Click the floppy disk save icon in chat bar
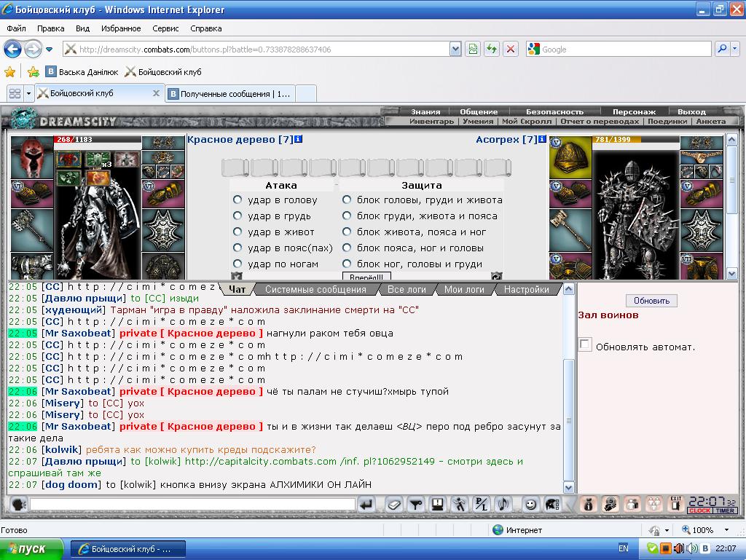 (438, 504)
